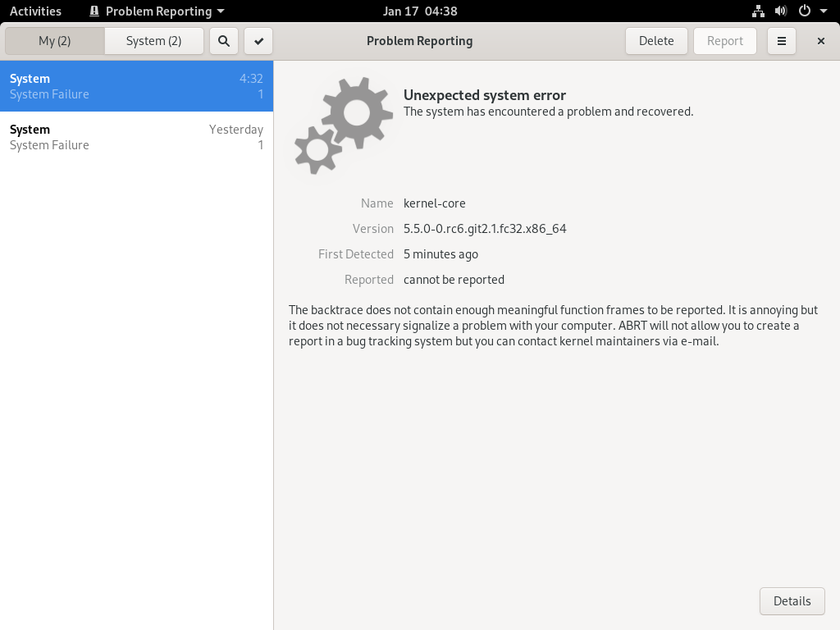Select the System Failure entry from Yesterday
840x630 pixels.
137,137
